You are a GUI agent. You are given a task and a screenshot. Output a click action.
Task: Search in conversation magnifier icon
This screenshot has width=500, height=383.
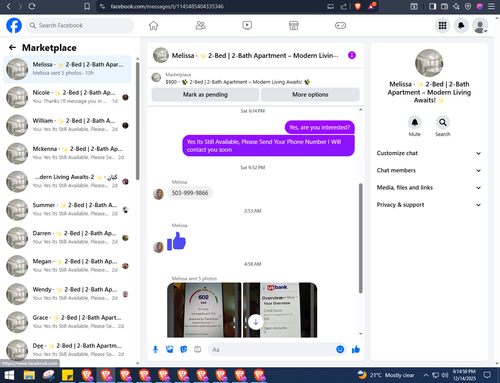443,122
